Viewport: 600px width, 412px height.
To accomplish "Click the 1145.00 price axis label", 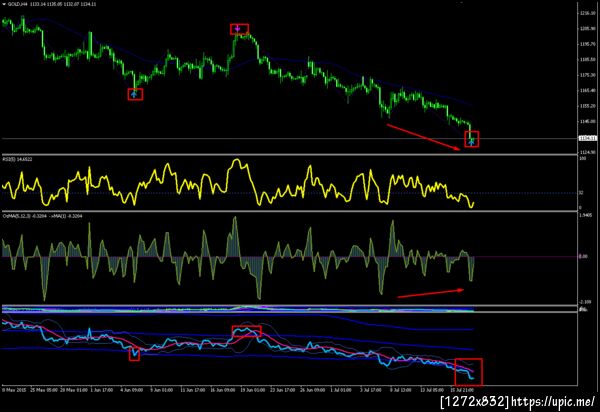I will (588, 122).
